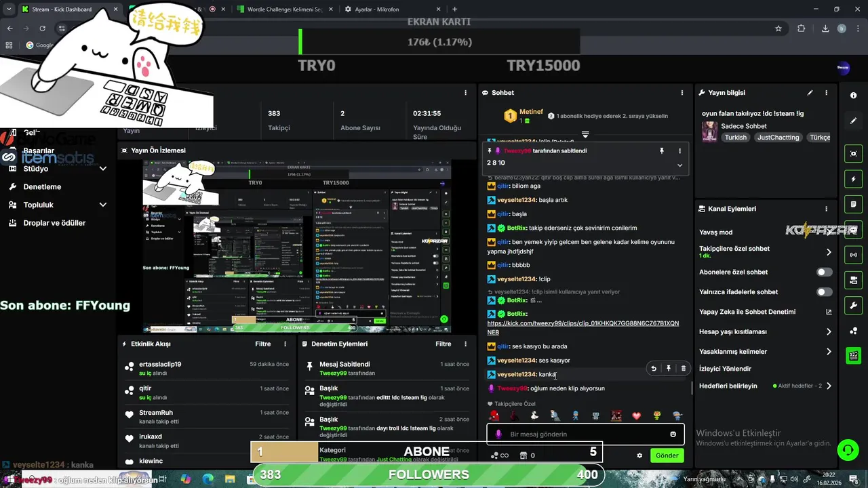Click the Yayın Ön İzlemesi stream preview

pyautogui.click(x=298, y=247)
